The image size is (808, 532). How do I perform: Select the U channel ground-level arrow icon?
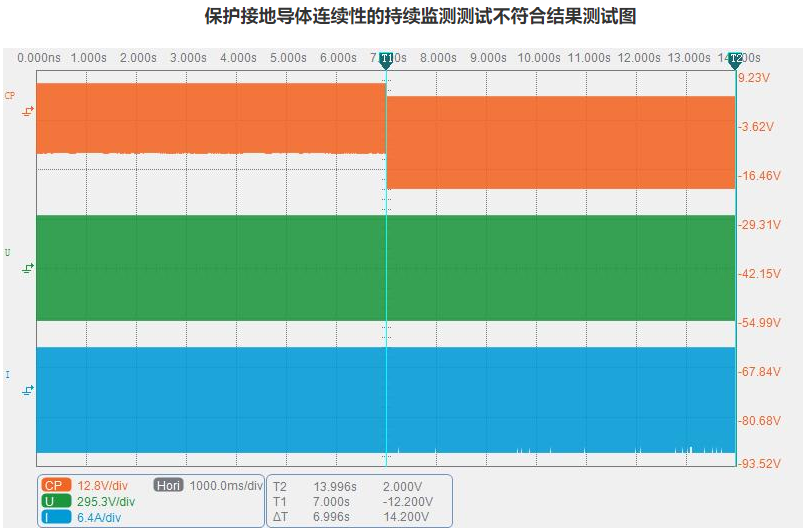(x=27, y=268)
